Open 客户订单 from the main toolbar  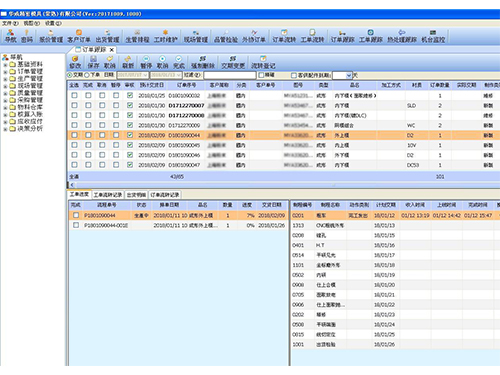click(79, 36)
